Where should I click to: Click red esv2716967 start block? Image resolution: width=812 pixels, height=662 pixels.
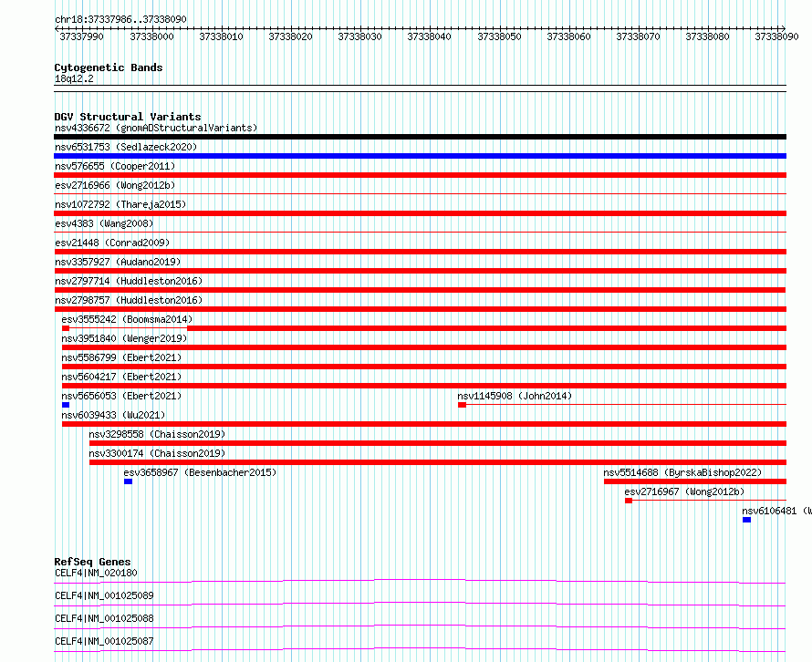629,501
